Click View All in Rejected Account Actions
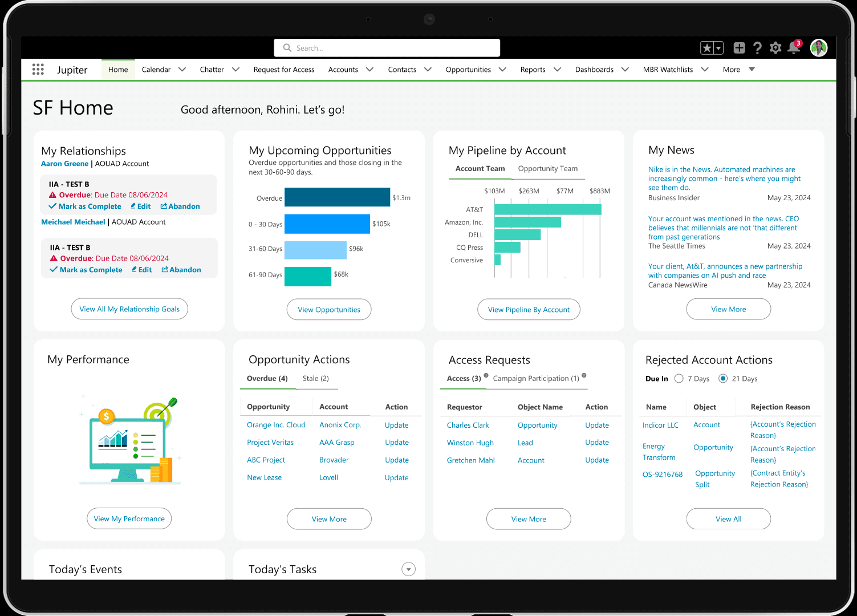The height and width of the screenshot is (616, 857). pos(729,519)
